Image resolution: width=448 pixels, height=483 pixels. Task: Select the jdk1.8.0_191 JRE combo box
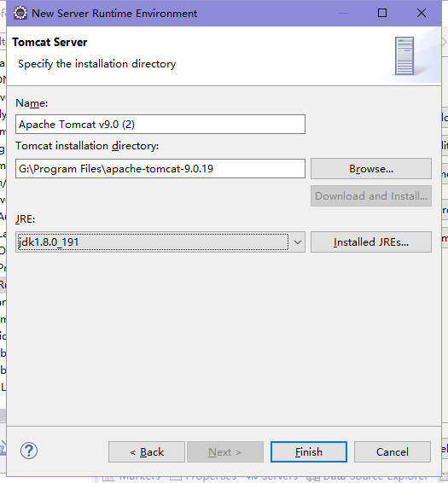(160, 242)
